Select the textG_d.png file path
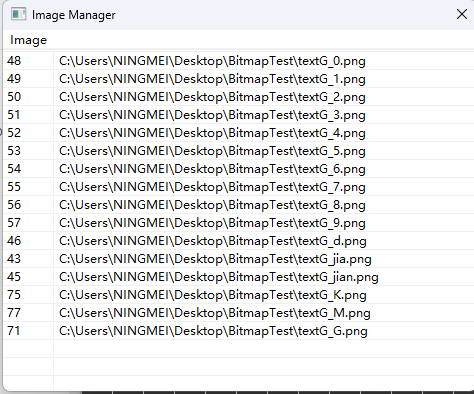The height and width of the screenshot is (394, 474). pyautogui.click(x=213, y=241)
